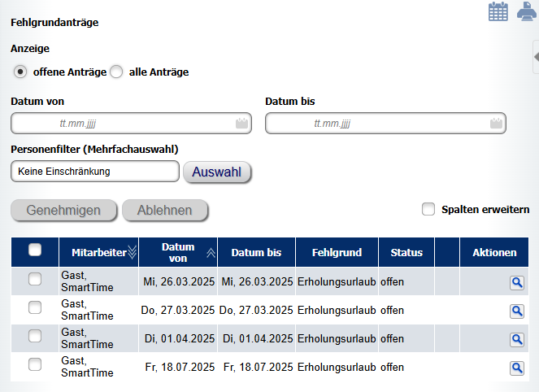Viewport: 539px width, 392px height.
Task: Open date picker icon in Datum von field
Action: 241,123
